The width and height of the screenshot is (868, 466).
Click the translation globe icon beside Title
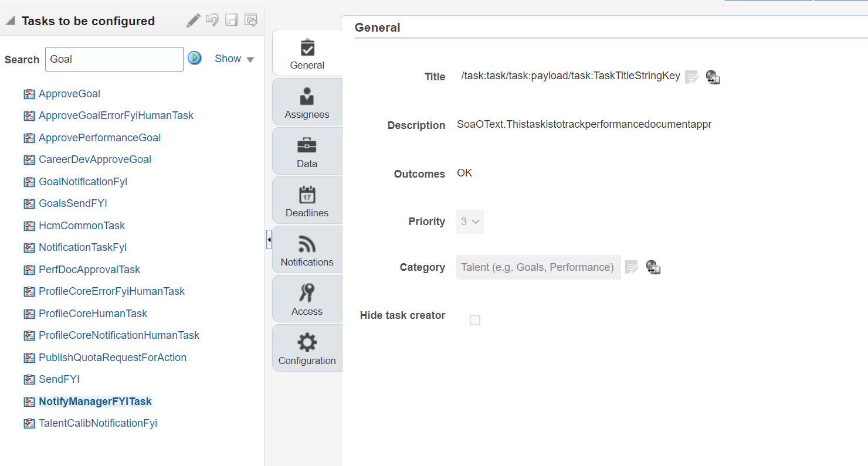pos(713,77)
